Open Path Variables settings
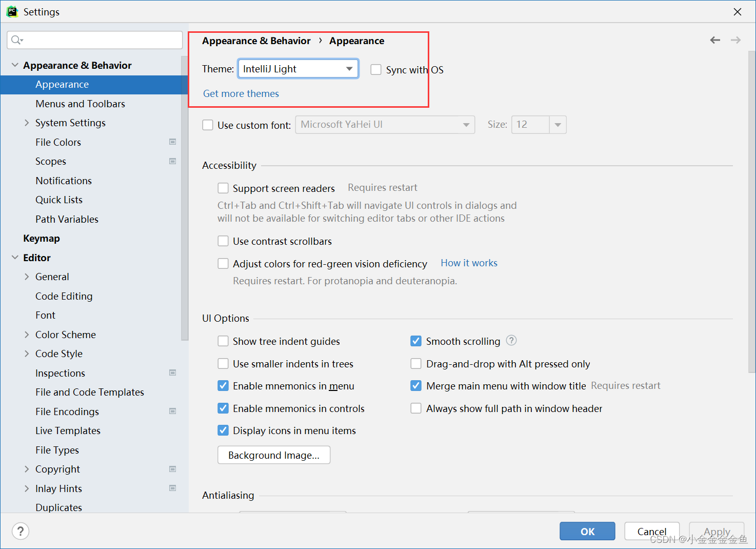 67,219
